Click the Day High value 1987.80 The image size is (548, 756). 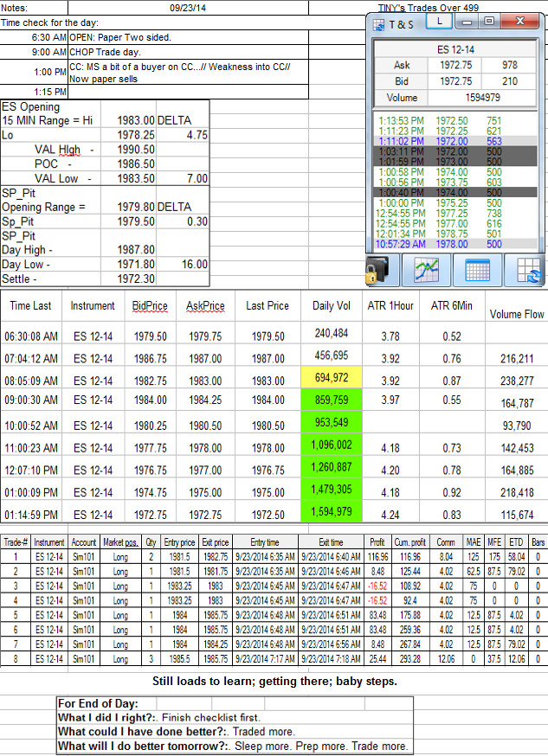[x=128, y=250]
